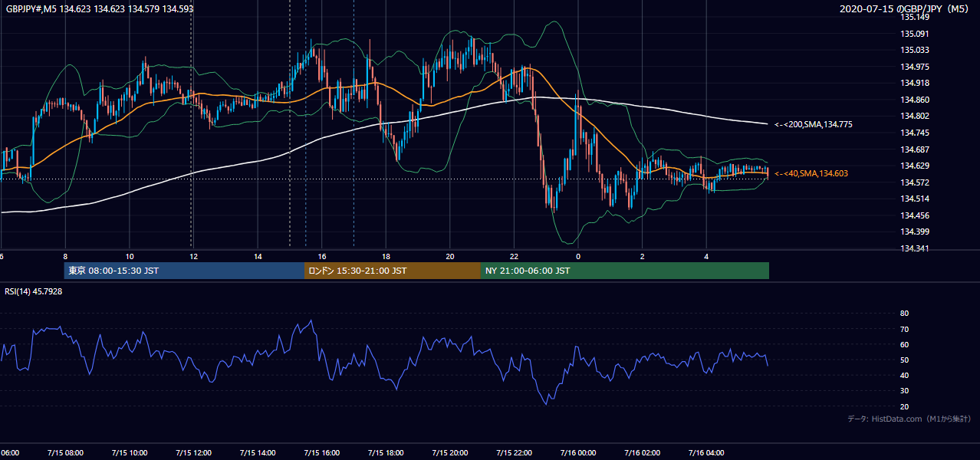The height and width of the screenshot is (460, 980).
Task: Click the 134.629 price axis label
Action: click(915, 166)
